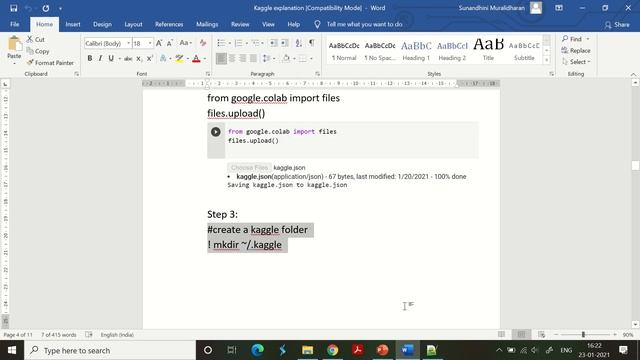Click Tell me what you want to do
This screenshot has height=360, width=640.
364,24
